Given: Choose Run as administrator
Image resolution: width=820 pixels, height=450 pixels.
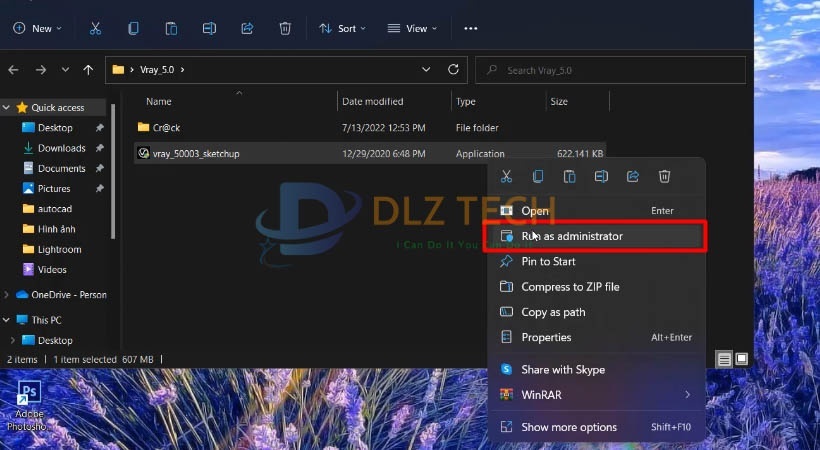Looking at the screenshot, I should (596, 236).
